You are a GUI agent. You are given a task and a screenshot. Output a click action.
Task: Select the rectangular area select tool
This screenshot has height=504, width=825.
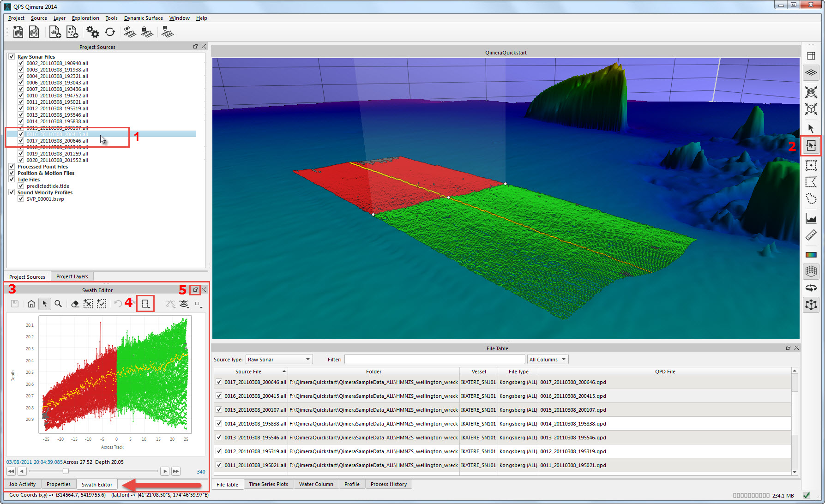[811, 165]
